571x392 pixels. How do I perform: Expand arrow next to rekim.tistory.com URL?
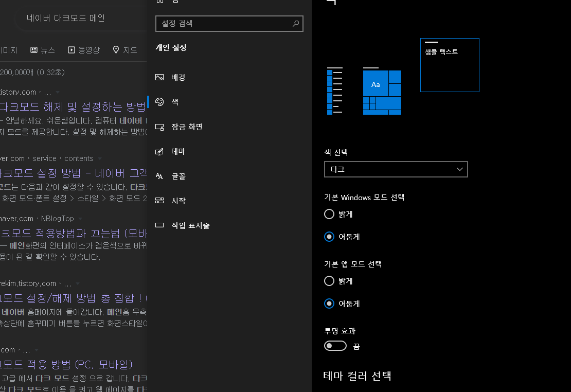point(78,283)
